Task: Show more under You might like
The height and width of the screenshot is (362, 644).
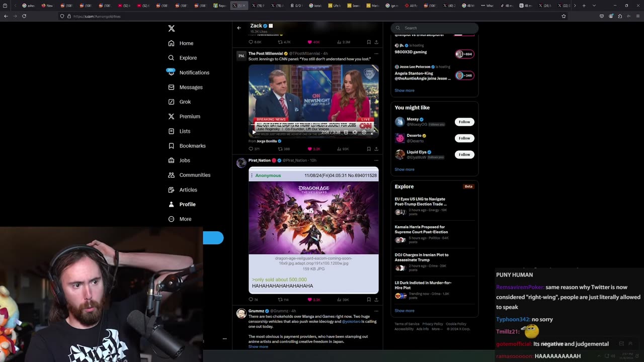Action: point(405,169)
